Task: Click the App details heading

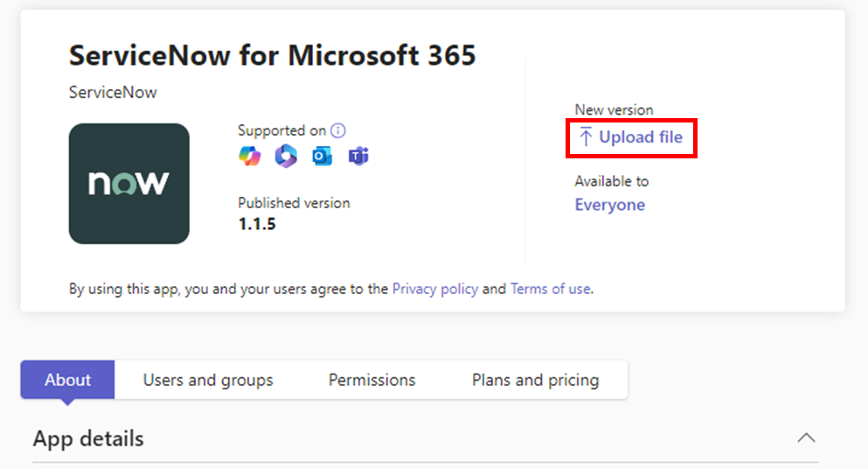Action: click(88, 438)
